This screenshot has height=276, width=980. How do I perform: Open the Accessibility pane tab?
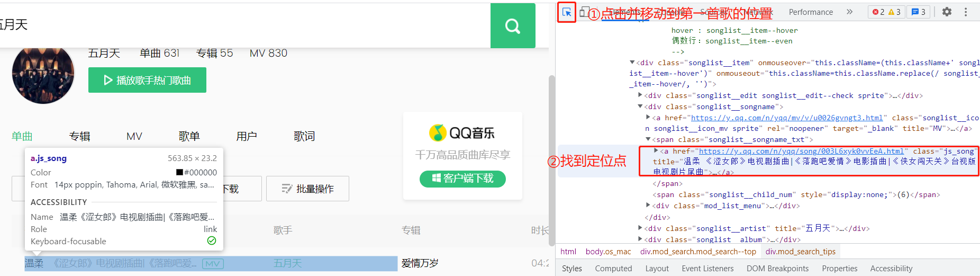pyautogui.click(x=891, y=269)
